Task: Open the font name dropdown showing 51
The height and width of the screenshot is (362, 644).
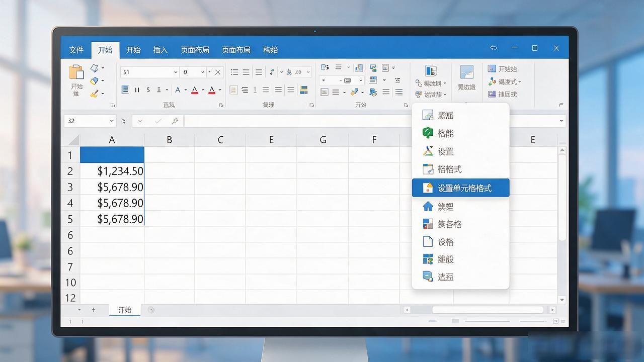Action: click(175, 72)
